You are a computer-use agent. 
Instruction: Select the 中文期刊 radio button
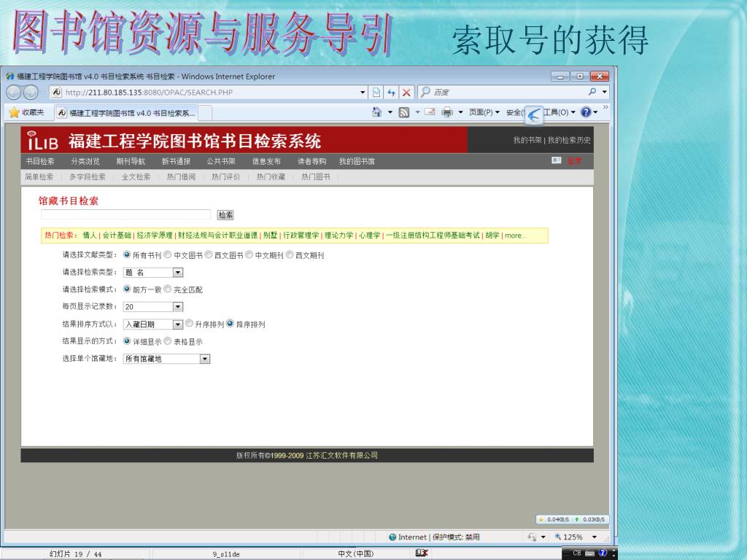coord(249,254)
